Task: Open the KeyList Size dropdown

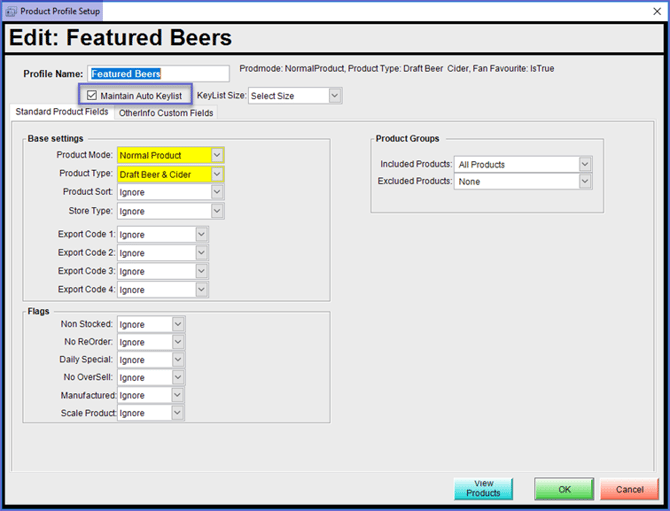Action: [295, 96]
